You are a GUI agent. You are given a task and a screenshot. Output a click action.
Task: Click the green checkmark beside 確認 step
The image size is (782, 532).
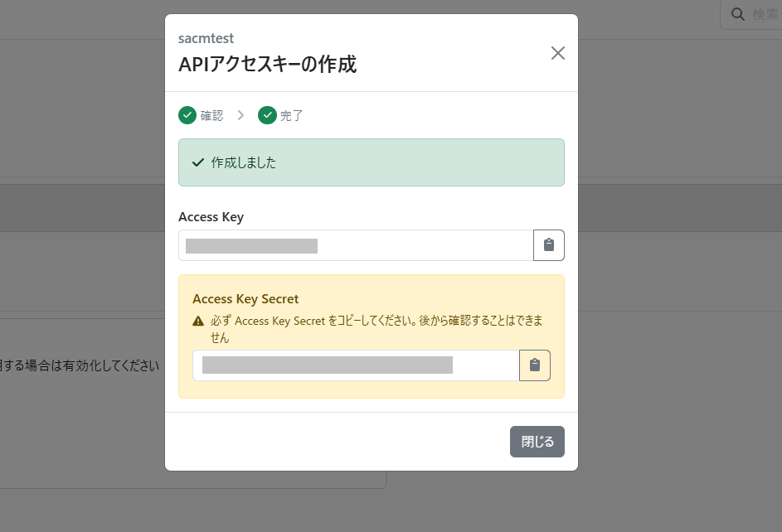coord(187,115)
